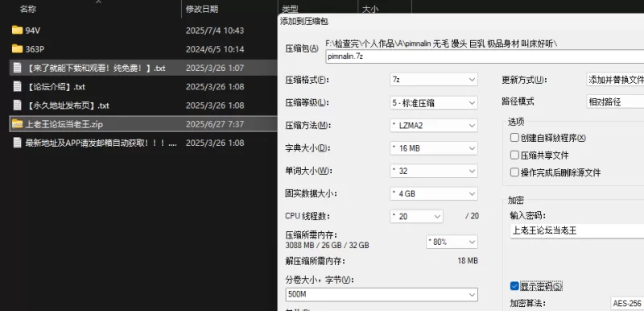Select file name 【论坛介绍】.txt
The width and height of the screenshot is (644, 311).
[x=56, y=87]
